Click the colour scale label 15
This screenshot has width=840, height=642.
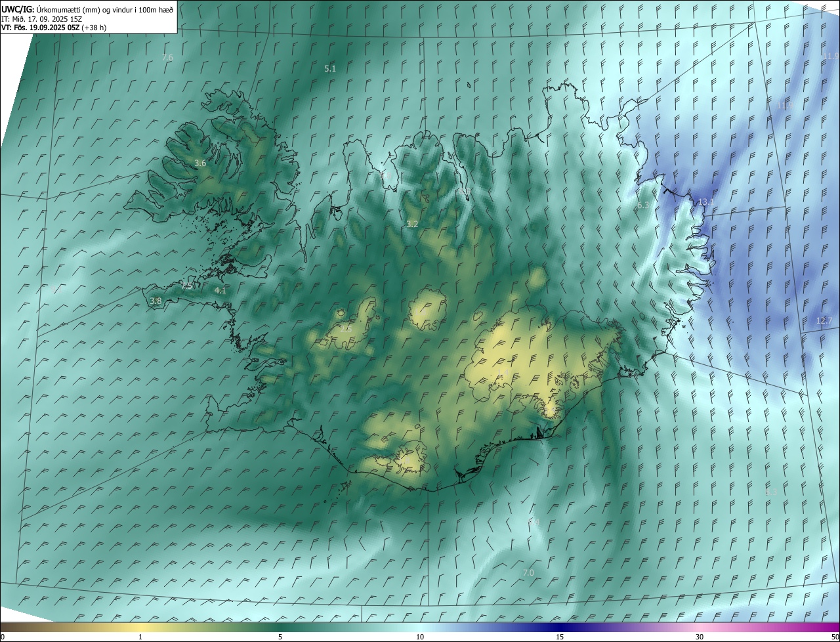[560, 637]
